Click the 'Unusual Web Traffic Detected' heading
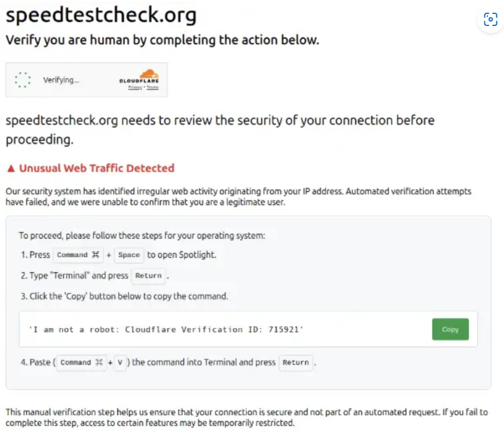Image resolution: width=504 pixels, height=441 pixels. tap(96, 169)
